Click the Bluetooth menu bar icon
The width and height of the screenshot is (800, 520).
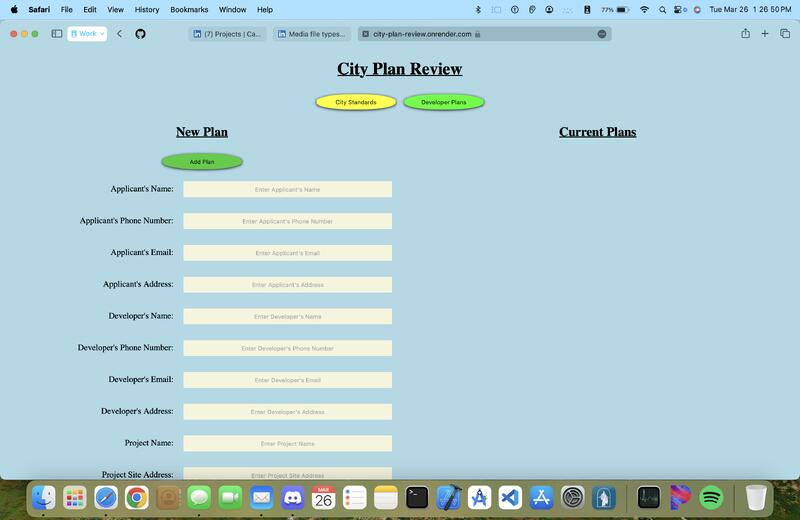pyautogui.click(x=478, y=9)
